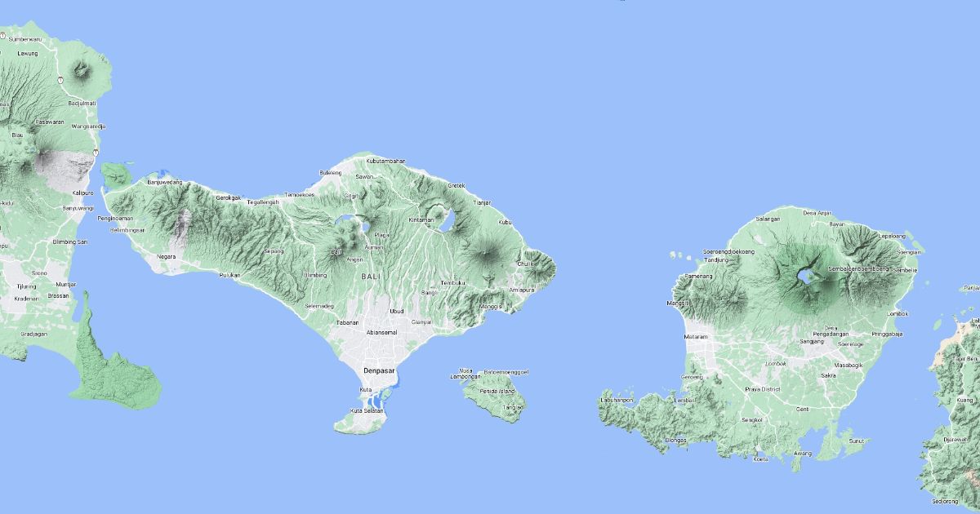
Task: Select the Negara town label
Action: [166, 256]
